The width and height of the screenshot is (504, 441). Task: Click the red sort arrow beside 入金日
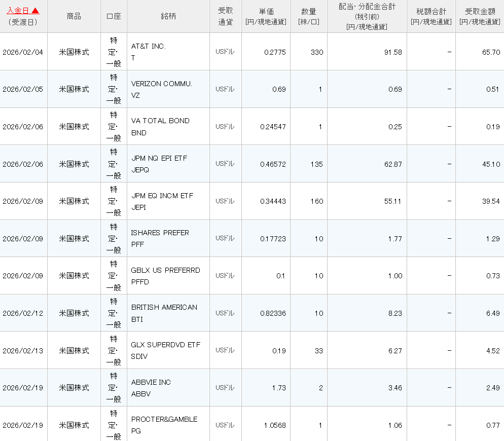(x=35, y=10)
